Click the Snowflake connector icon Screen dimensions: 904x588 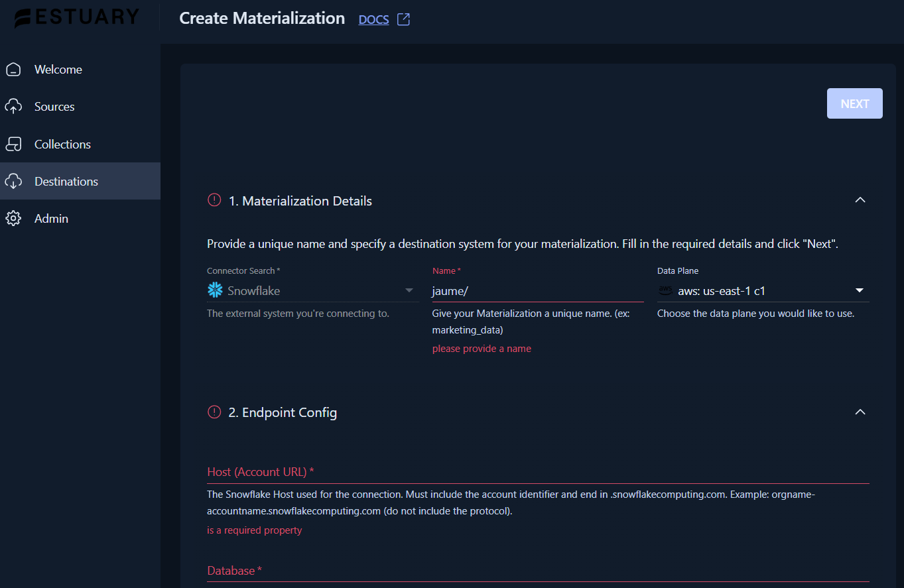tap(214, 290)
